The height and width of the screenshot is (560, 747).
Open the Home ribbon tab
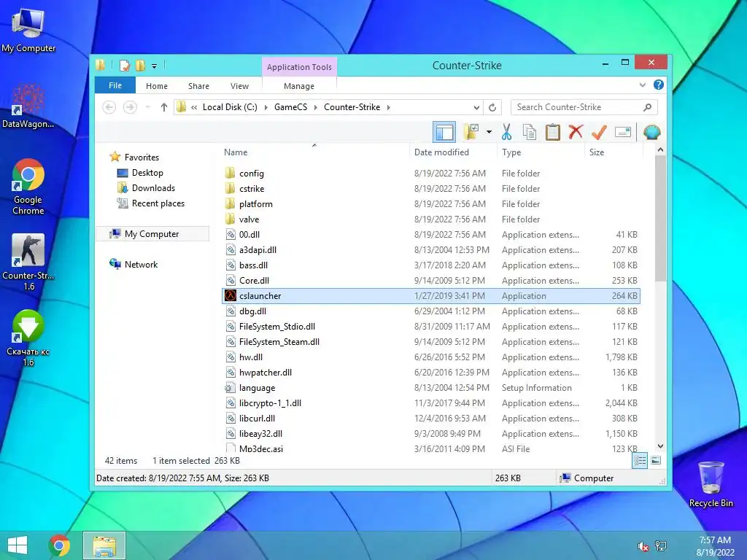coord(157,86)
